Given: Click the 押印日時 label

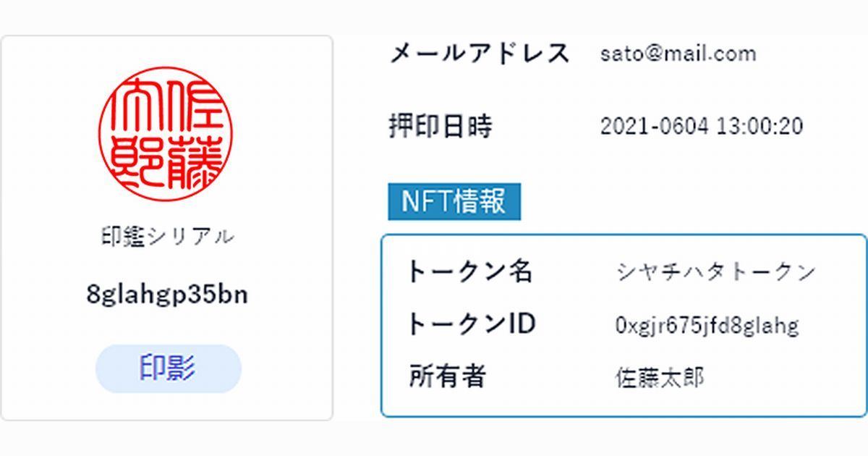Looking at the screenshot, I should 441,126.
